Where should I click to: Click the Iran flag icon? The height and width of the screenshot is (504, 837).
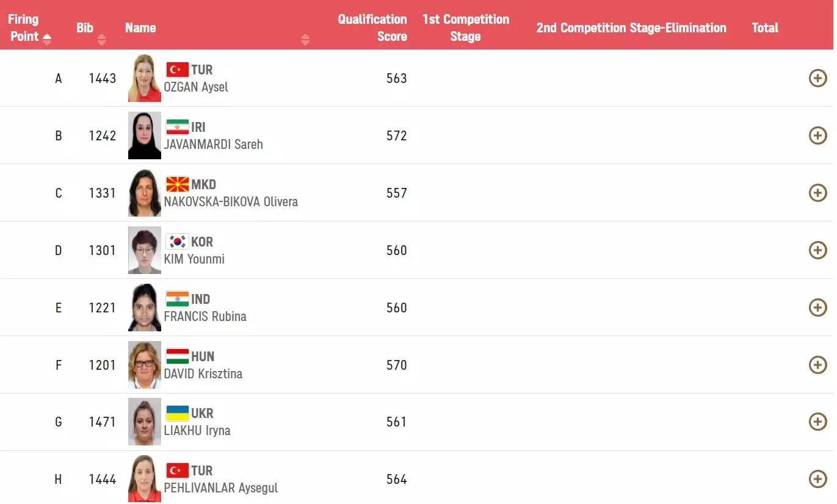(177, 127)
